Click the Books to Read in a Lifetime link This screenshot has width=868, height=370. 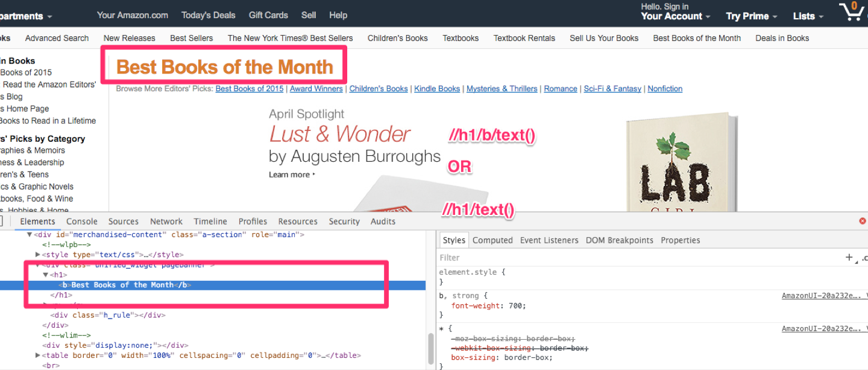coord(48,121)
